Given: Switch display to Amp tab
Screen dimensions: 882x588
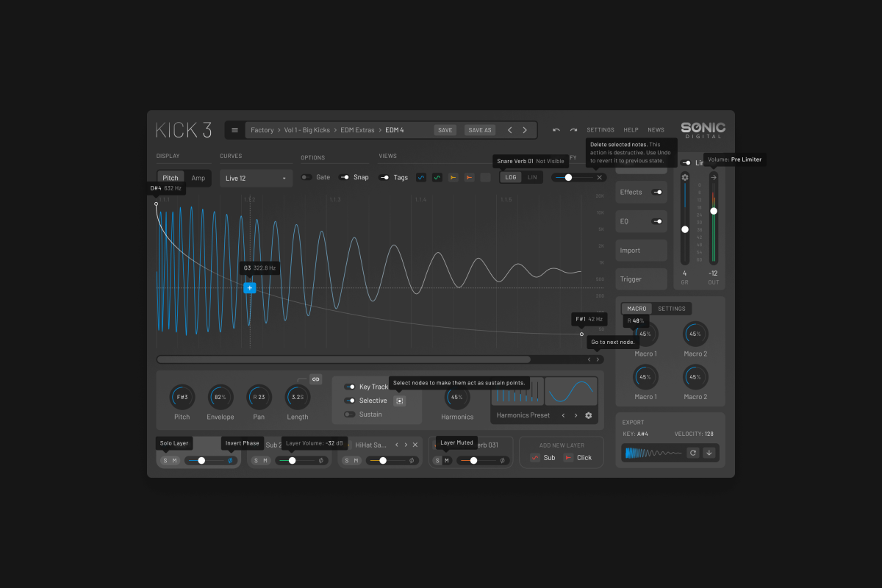Looking at the screenshot, I should 198,178.
